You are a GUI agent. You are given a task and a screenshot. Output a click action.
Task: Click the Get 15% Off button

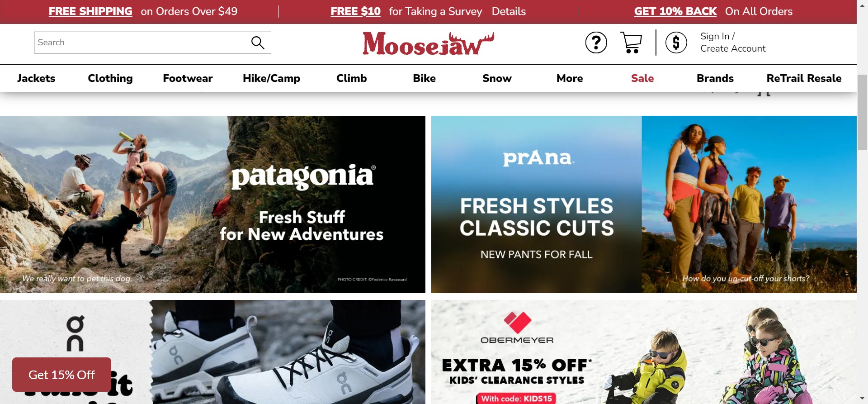[x=61, y=375]
